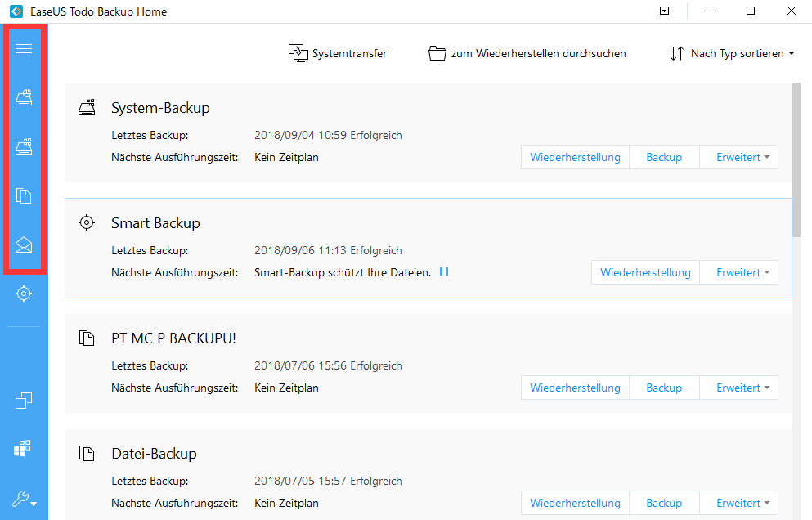Viewport: 812px width, 520px height.
Task: Select Smart Backup target icon in sidebar
Action: 24,294
